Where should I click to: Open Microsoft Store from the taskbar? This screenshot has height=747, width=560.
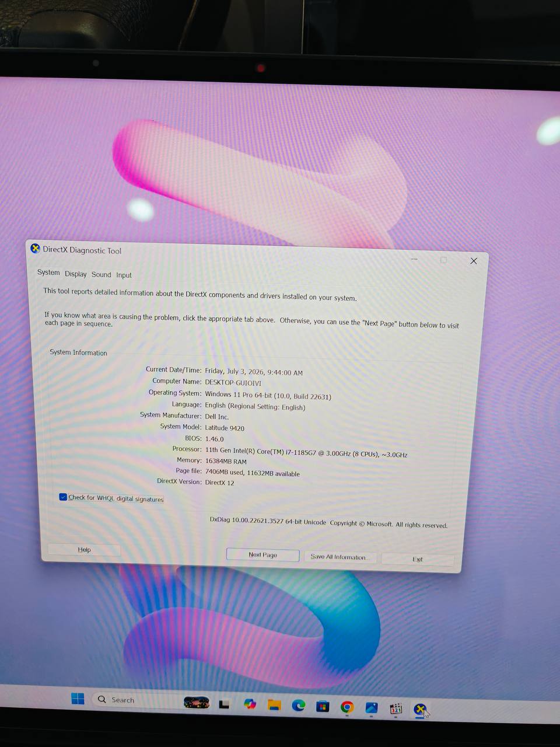tap(323, 707)
